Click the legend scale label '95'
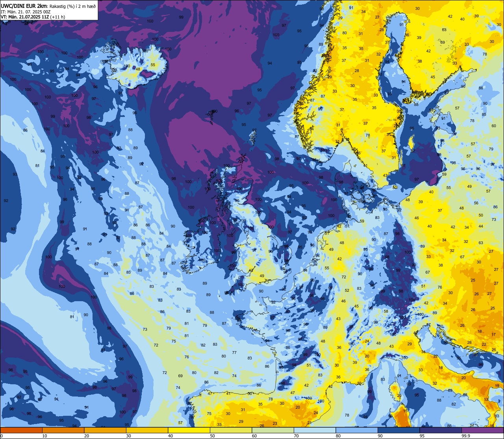Screen dimensions: 504x439 pyautogui.click(x=422, y=436)
